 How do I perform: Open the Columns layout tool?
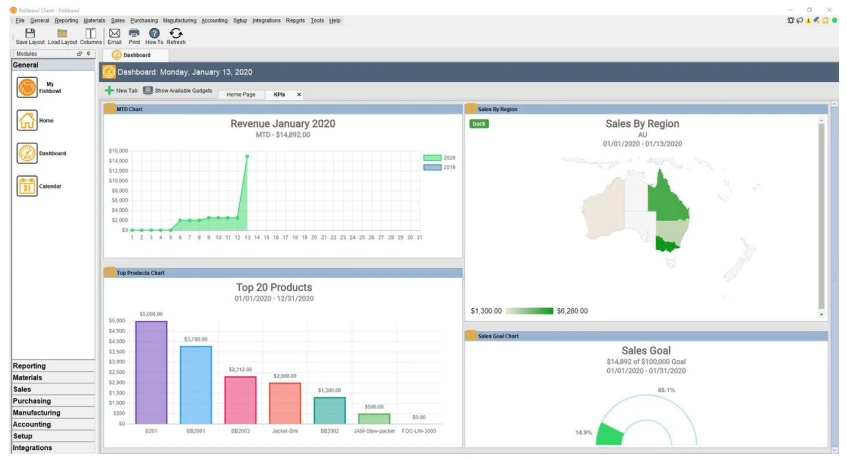click(x=90, y=34)
